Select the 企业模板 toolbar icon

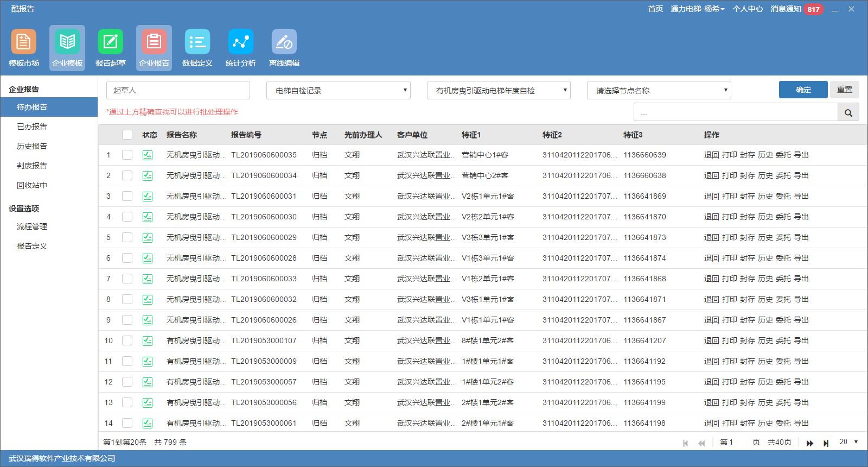tap(67, 42)
